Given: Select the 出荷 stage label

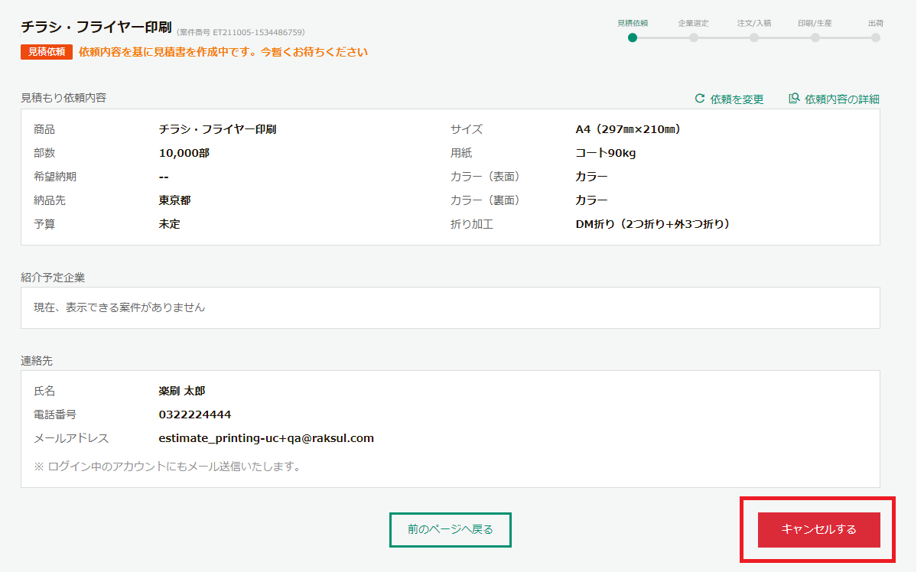Looking at the screenshot, I should (876, 24).
